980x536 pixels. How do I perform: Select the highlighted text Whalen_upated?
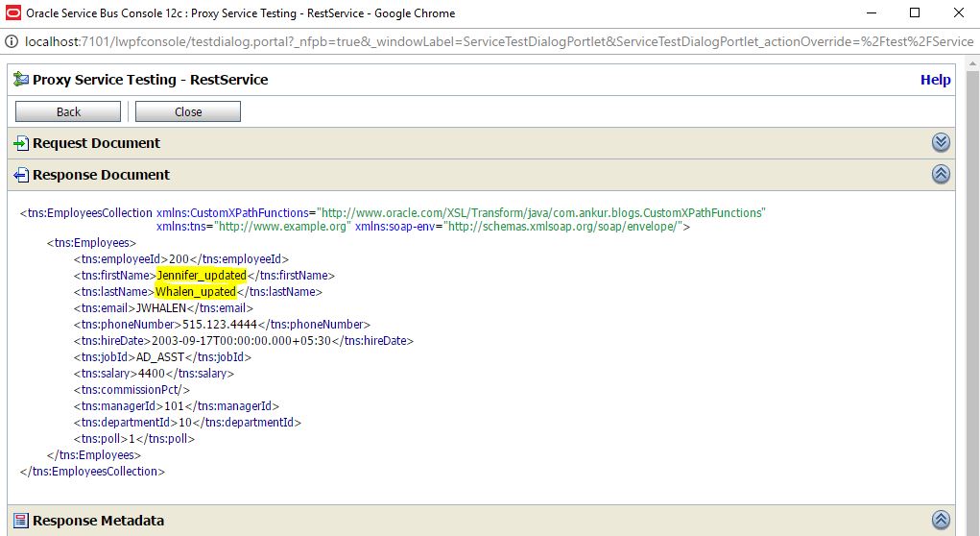[x=196, y=291]
